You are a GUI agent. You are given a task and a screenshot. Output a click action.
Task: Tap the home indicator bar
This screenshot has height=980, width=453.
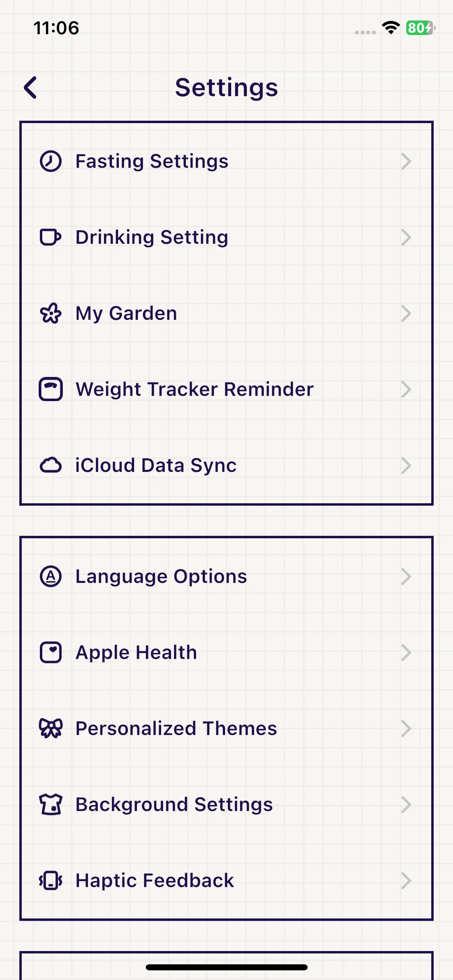coord(226,967)
